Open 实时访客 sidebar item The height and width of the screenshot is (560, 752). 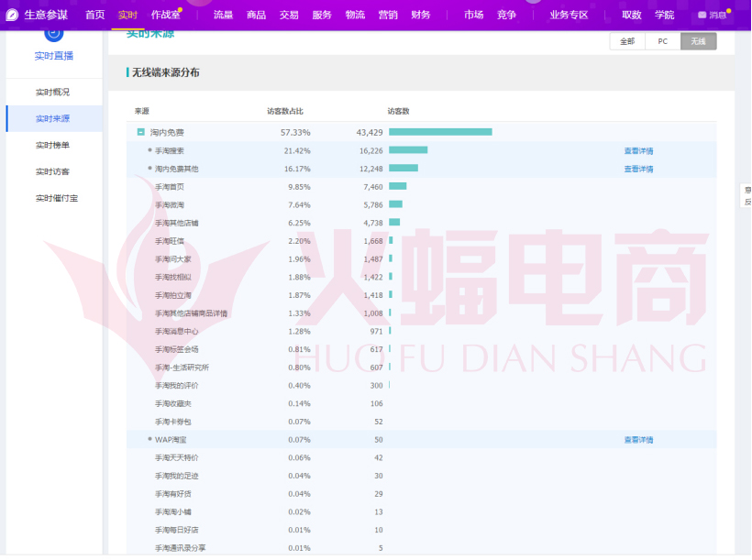pyautogui.click(x=54, y=171)
